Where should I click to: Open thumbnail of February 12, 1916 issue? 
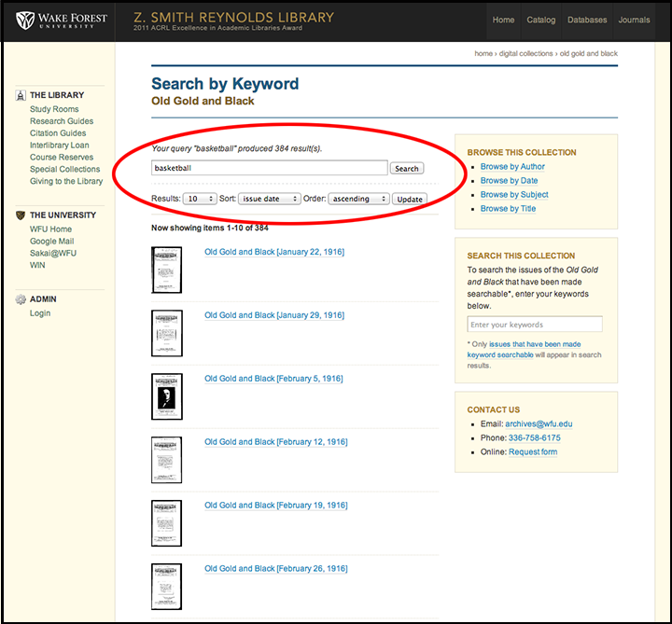tap(167, 460)
